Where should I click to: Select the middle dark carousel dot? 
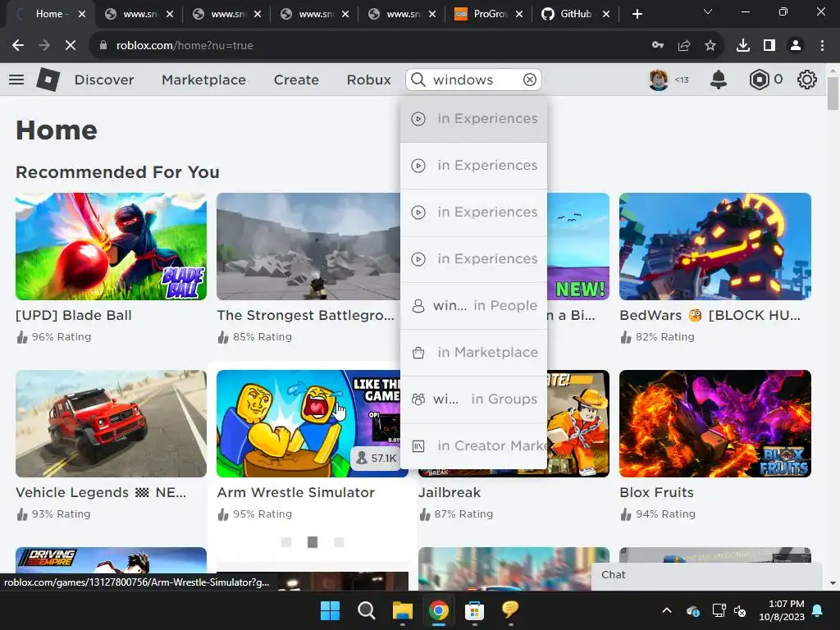coord(313,542)
